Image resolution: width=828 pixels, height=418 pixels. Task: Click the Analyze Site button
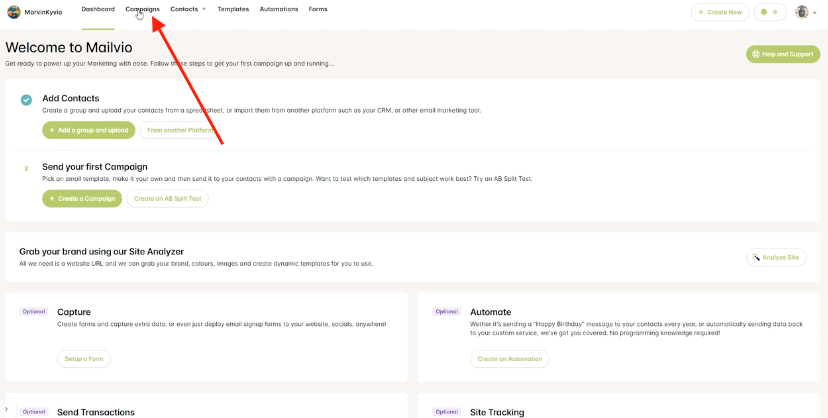coord(776,257)
